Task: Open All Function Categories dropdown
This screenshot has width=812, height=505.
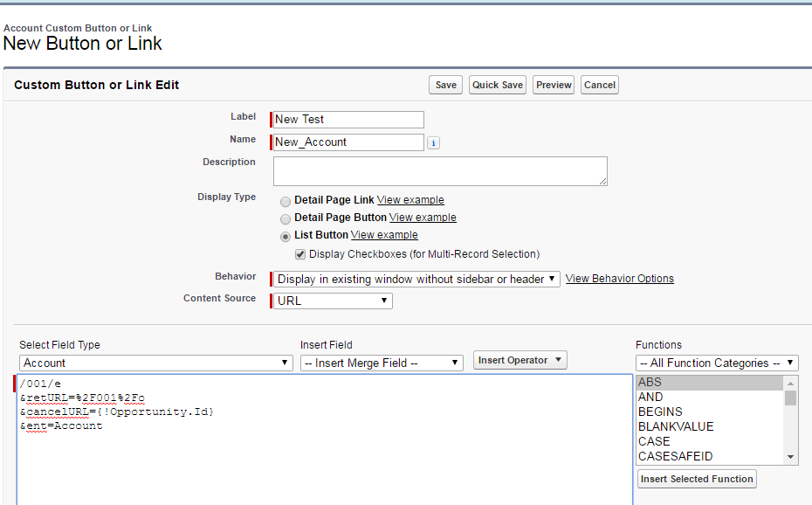Action: (717, 363)
